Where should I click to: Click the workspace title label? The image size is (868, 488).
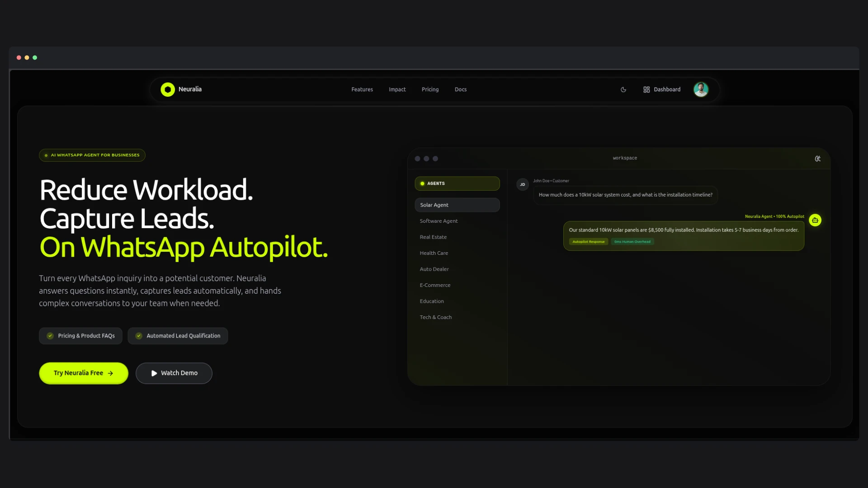[x=625, y=158]
